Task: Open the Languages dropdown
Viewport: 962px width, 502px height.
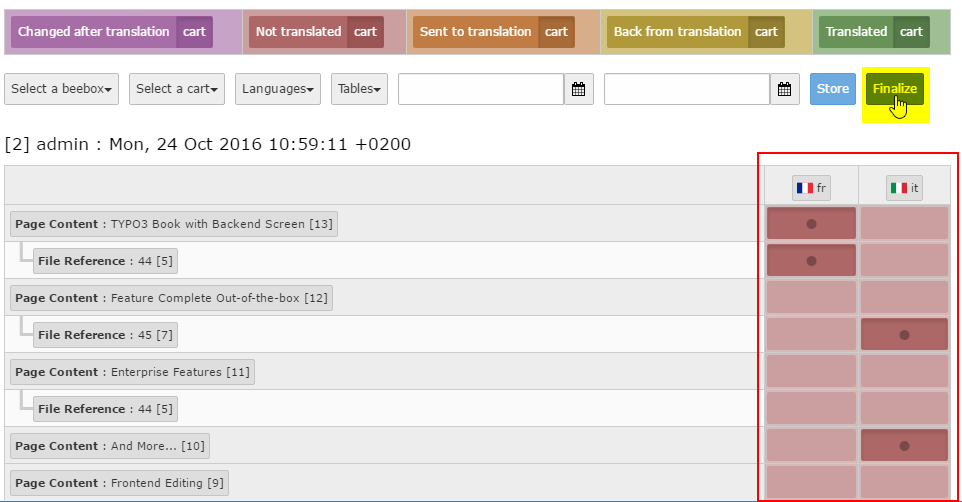Action: coord(278,89)
